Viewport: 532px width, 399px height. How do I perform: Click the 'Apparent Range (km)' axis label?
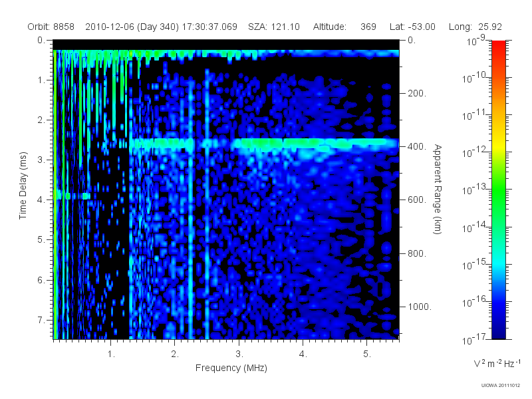pos(438,189)
